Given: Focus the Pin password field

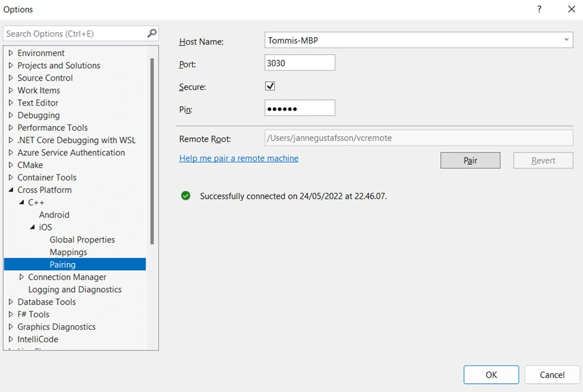Looking at the screenshot, I should point(300,109).
